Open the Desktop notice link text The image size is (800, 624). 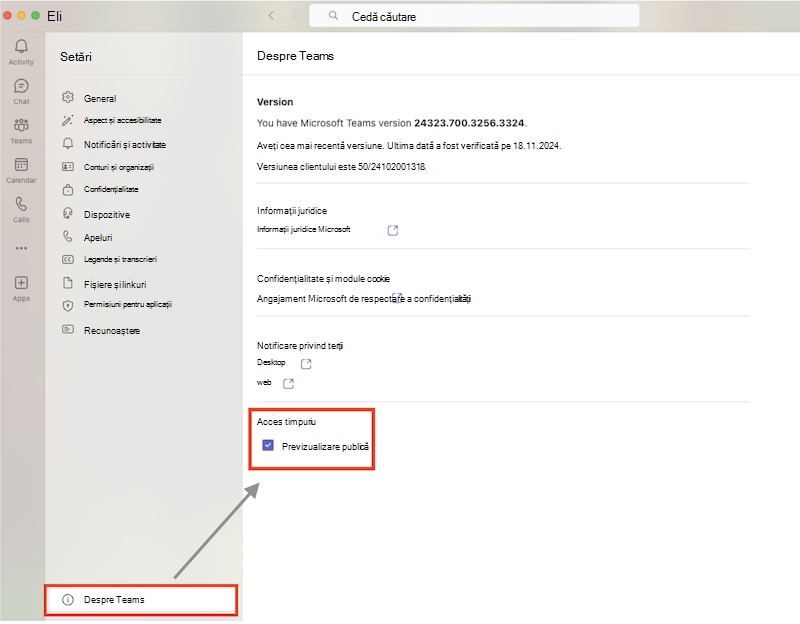coord(271,362)
